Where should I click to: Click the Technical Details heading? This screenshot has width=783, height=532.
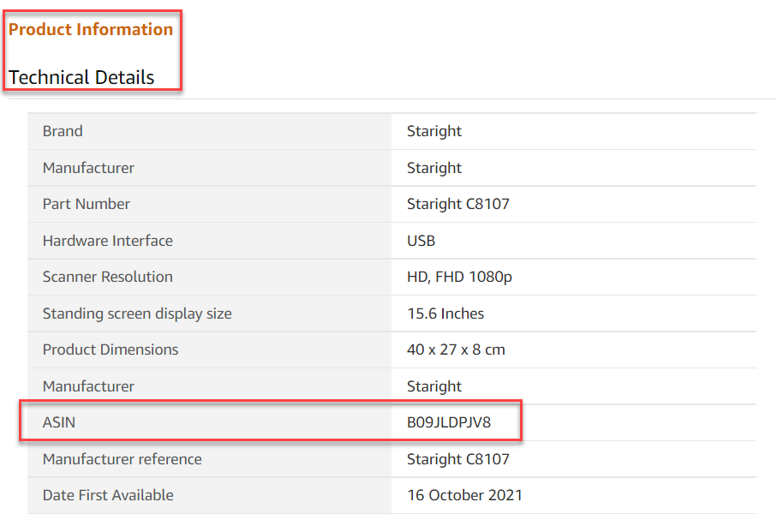click(x=81, y=77)
